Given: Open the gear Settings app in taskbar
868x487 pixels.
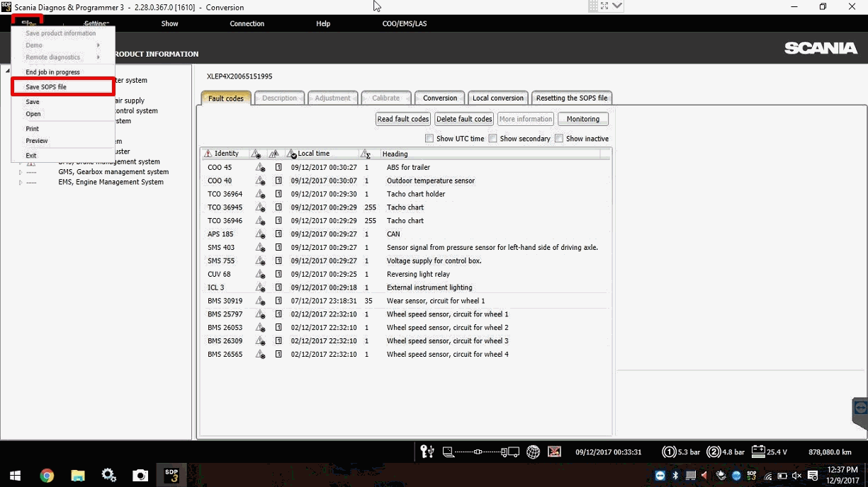Looking at the screenshot, I should tap(108, 476).
